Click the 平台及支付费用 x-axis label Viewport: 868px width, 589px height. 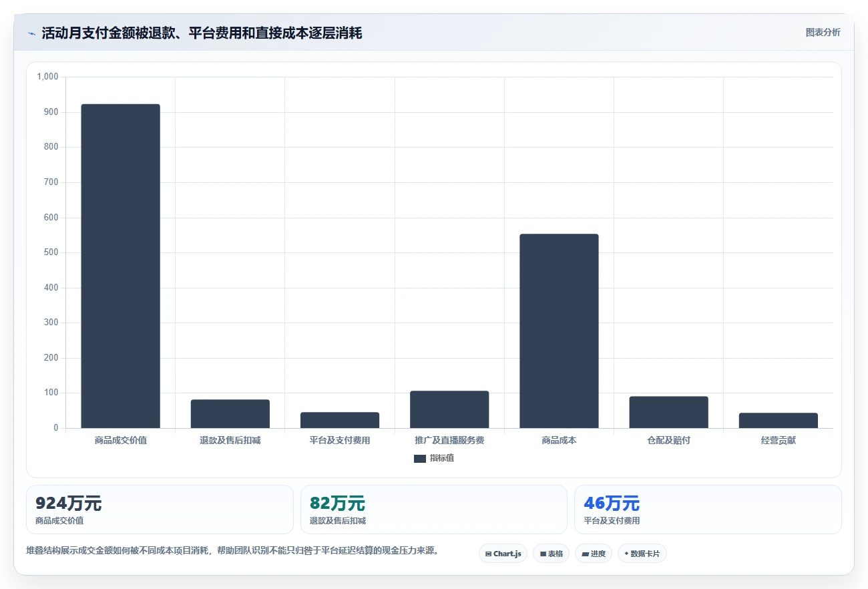(x=340, y=441)
